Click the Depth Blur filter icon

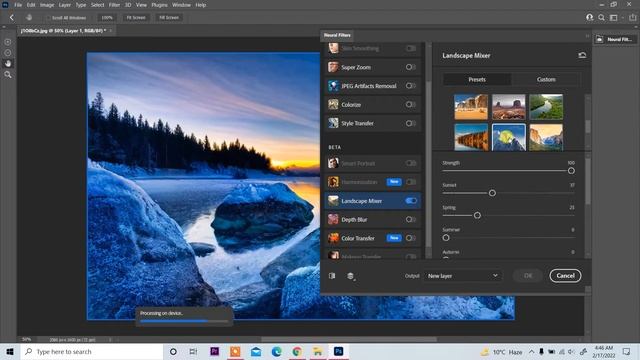point(333,220)
